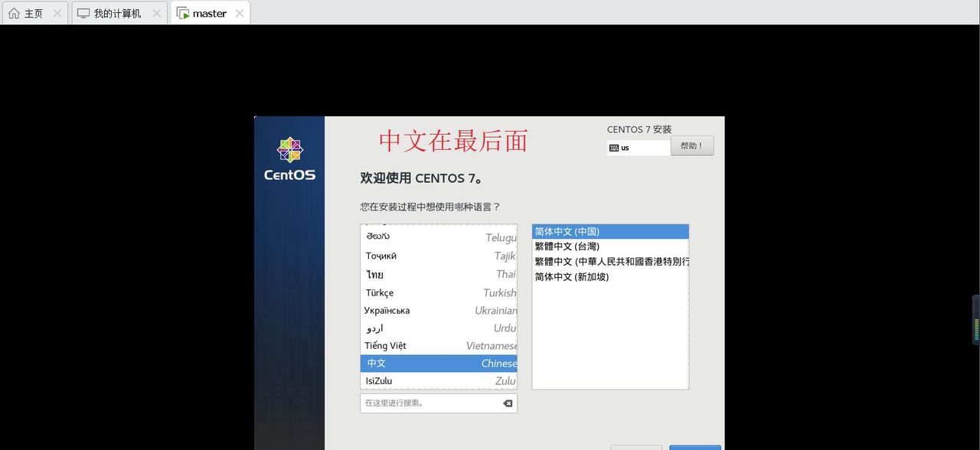This screenshot has height=450, width=980.
Task: Click the CentOS logo in the sidebar
Action: point(290,150)
